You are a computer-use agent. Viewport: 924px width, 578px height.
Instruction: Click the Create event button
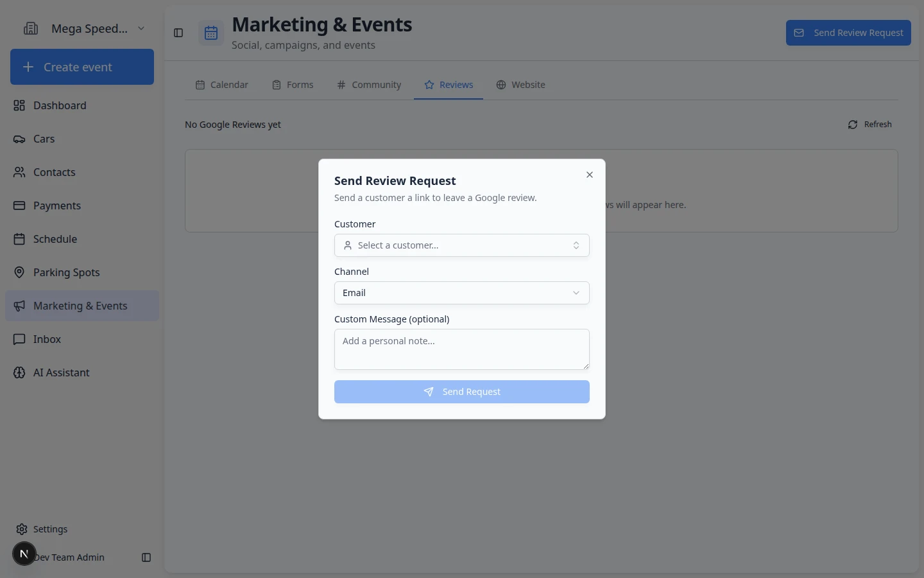[x=82, y=67]
